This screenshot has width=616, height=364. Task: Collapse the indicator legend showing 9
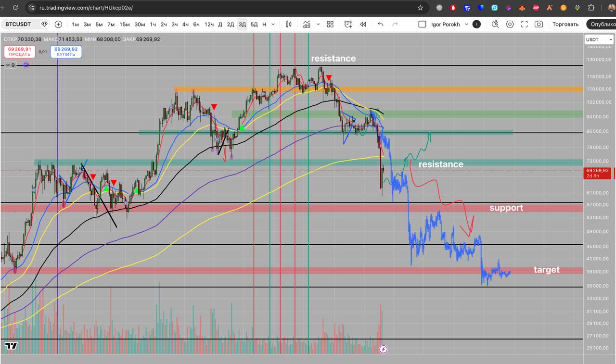(x=10, y=65)
